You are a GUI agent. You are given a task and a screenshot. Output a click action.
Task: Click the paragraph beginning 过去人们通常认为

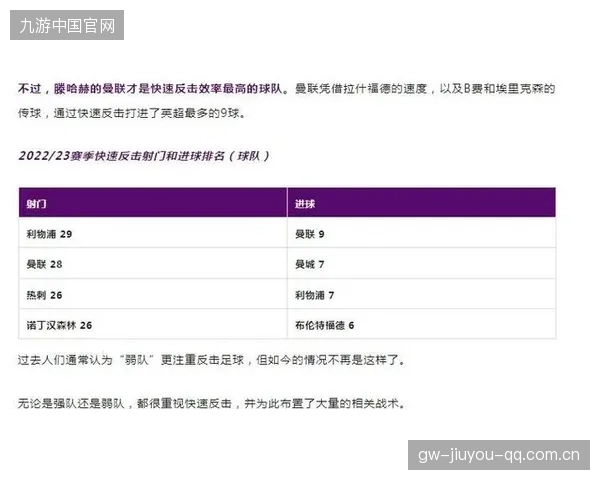pos(211,360)
